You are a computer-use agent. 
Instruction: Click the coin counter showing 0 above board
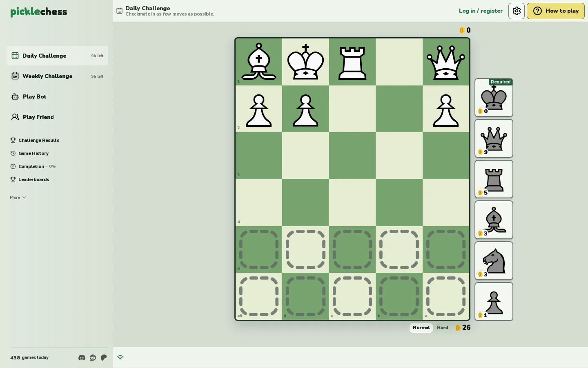(465, 30)
